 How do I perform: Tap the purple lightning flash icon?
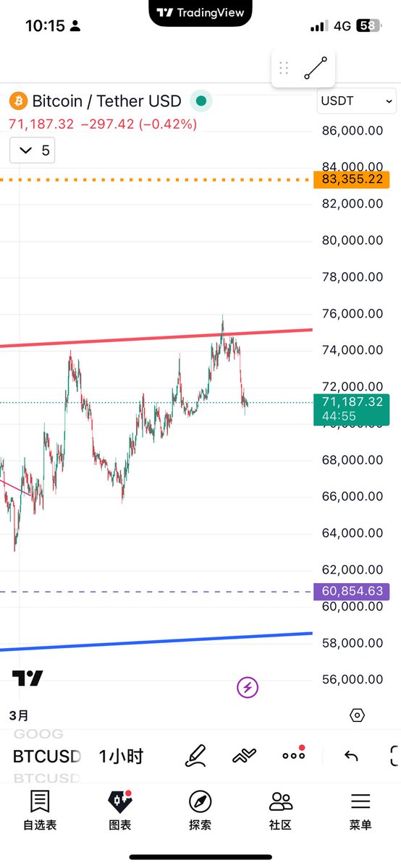tap(248, 687)
